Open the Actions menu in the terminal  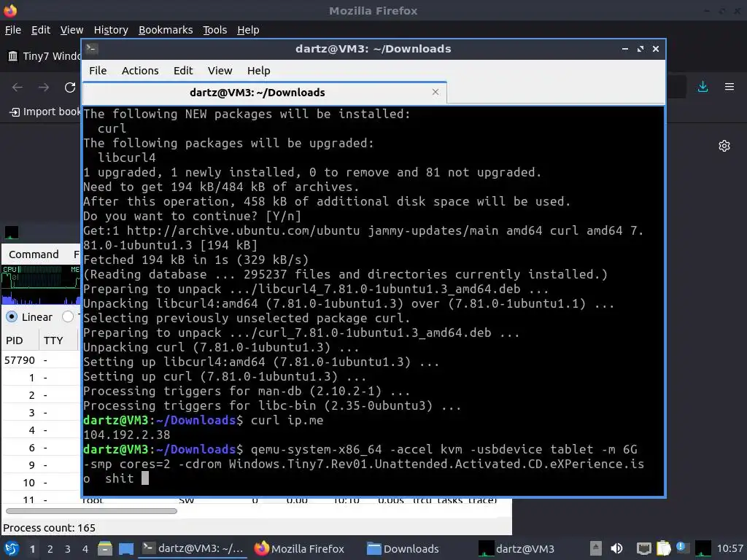[x=140, y=71]
